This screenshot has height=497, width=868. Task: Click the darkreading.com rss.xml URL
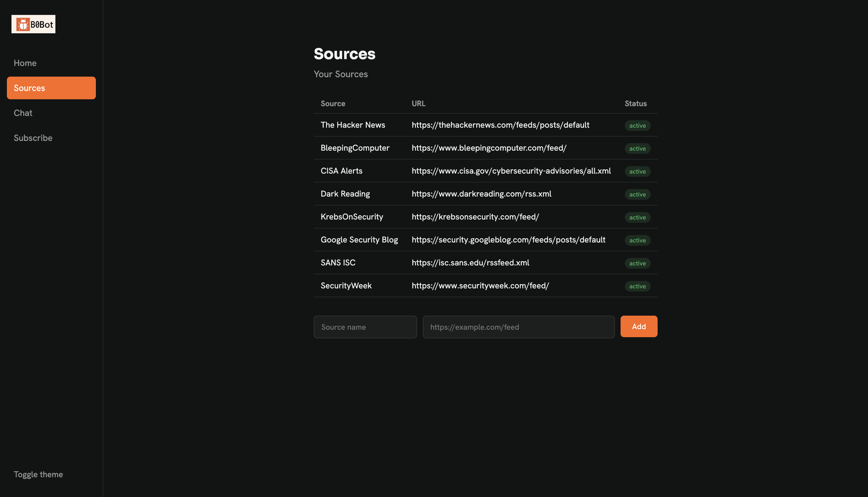coord(481,194)
